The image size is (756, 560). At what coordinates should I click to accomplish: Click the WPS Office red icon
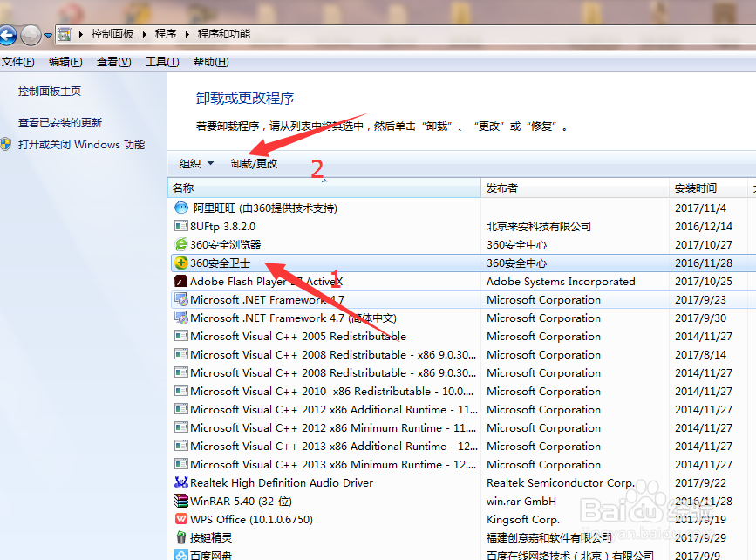pyautogui.click(x=181, y=519)
